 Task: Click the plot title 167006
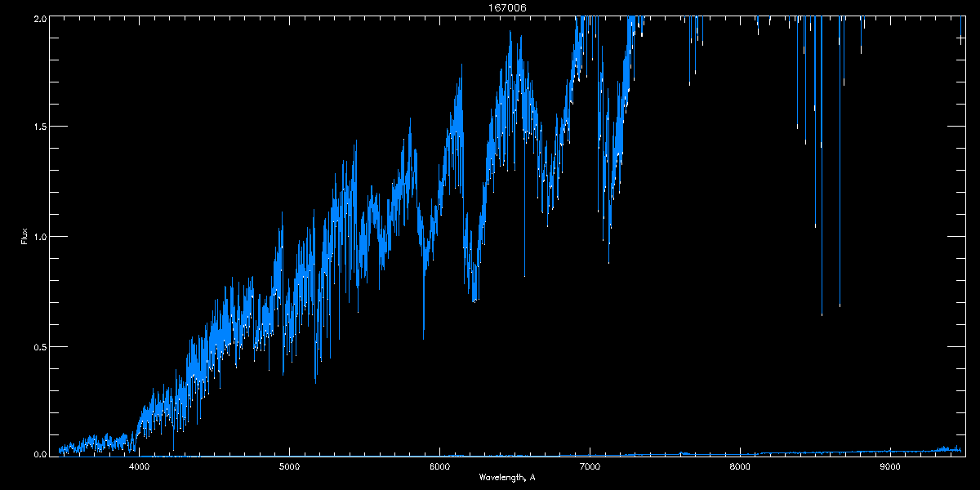[507, 7]
